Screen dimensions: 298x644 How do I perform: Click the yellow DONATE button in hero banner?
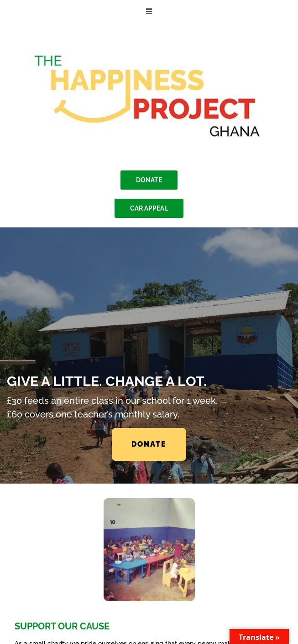(149, 444)
